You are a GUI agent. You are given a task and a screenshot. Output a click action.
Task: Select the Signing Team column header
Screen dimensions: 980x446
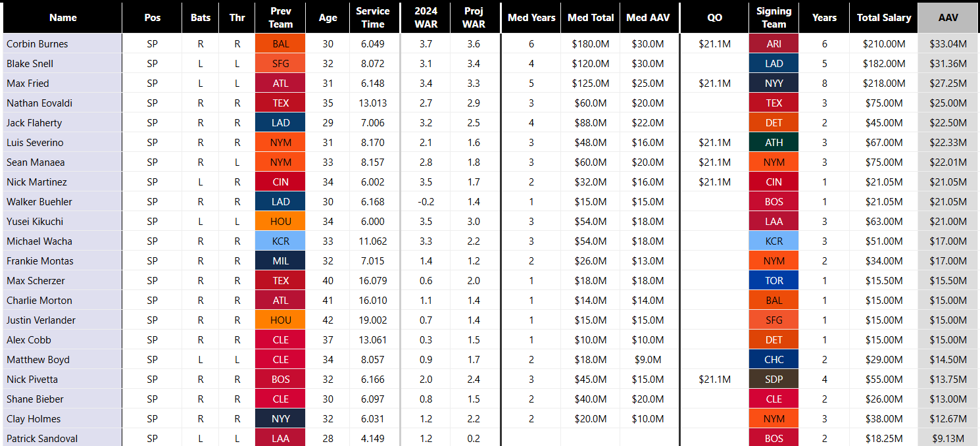773,18
